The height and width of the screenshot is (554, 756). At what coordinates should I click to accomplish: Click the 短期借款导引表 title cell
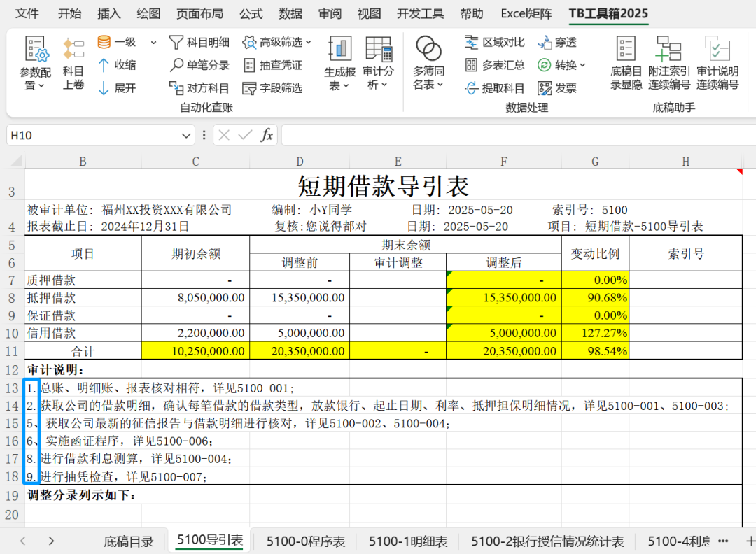384,186
